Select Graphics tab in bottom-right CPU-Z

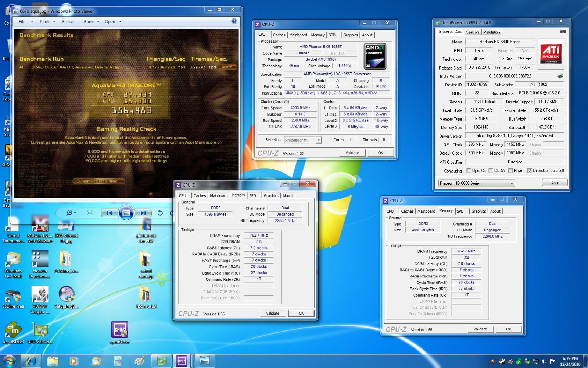[478, 211]
